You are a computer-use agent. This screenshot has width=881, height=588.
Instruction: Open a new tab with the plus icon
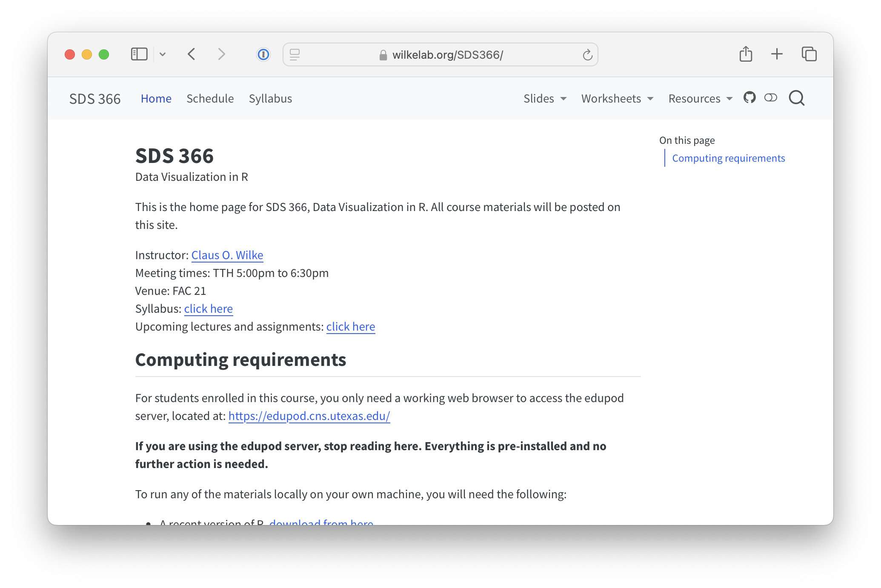tap(777, 54)
